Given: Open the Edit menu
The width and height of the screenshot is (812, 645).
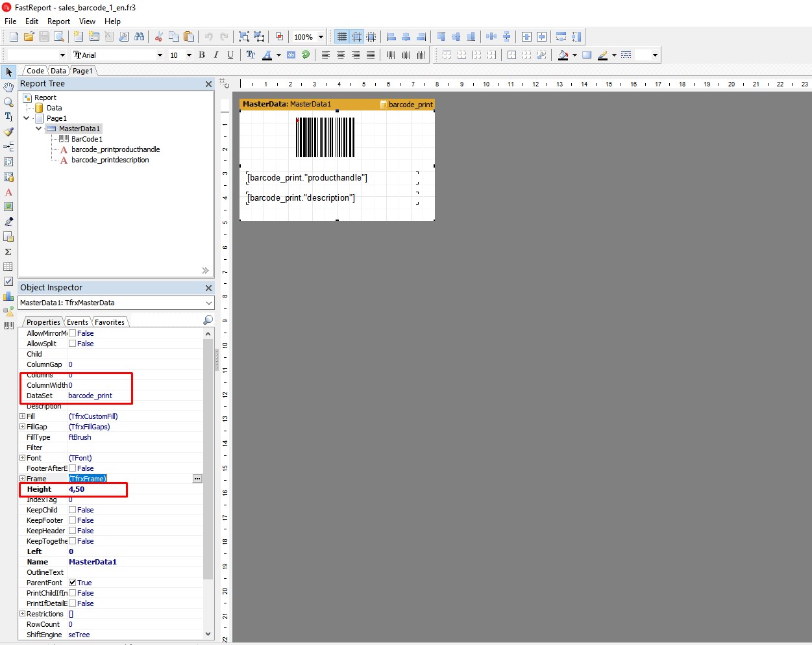Looking at the screenshot, I should coord(32,21).
